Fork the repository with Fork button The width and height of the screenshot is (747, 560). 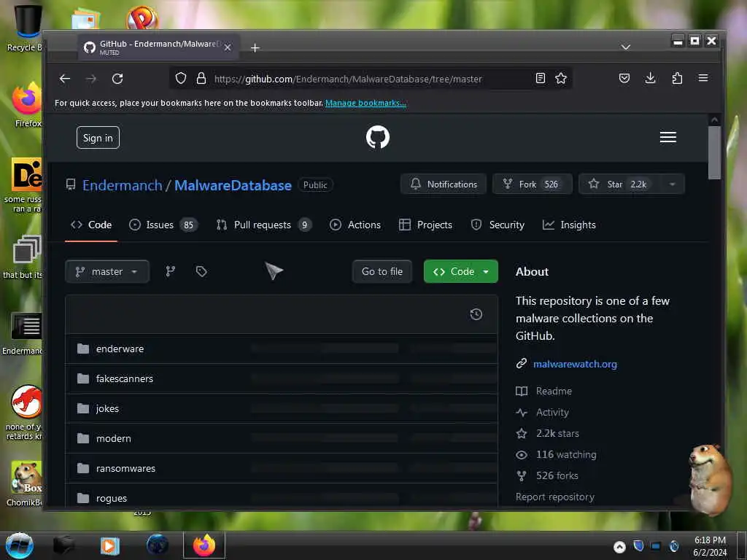[532, 184]
